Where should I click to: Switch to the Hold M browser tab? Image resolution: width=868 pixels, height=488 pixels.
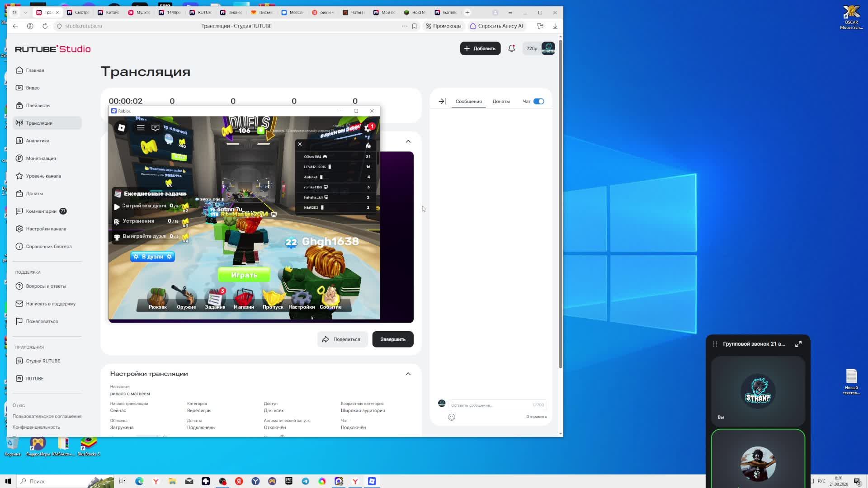pyautogui.click(x=415, y=13)
